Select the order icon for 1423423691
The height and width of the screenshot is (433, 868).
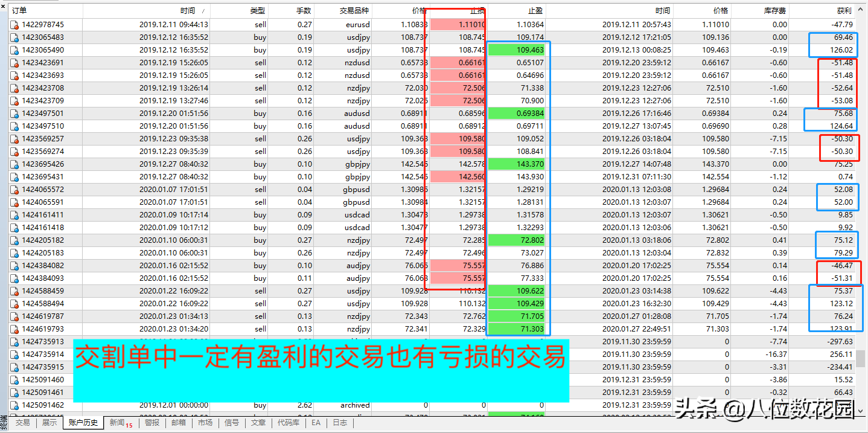point(15,63)
